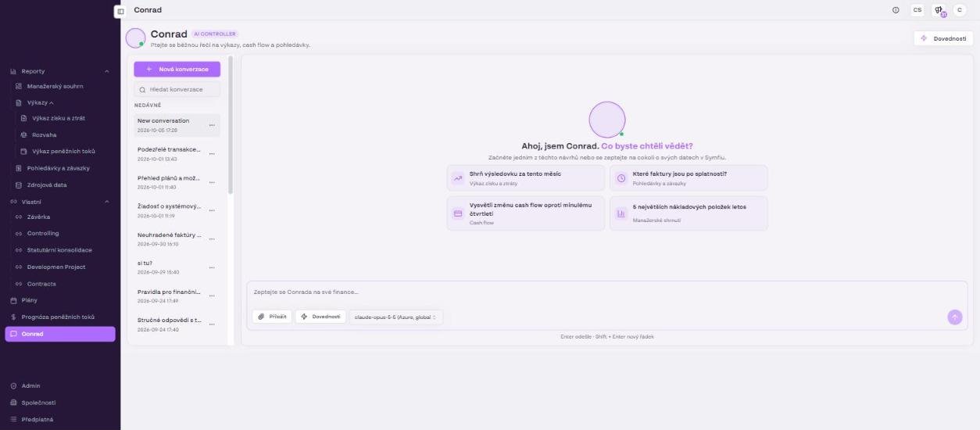Click the Hledat konverzace search field
Screen dimensions: 980x430
[177, 89]
